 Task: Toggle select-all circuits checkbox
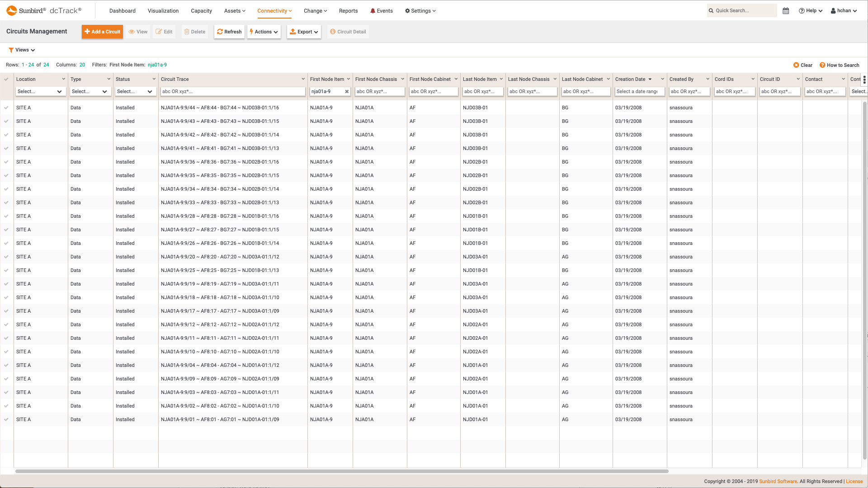[7, 79]
